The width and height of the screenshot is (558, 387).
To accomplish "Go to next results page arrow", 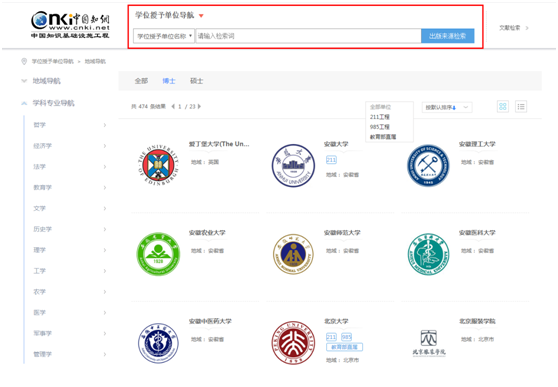I will tap(199, 106).
